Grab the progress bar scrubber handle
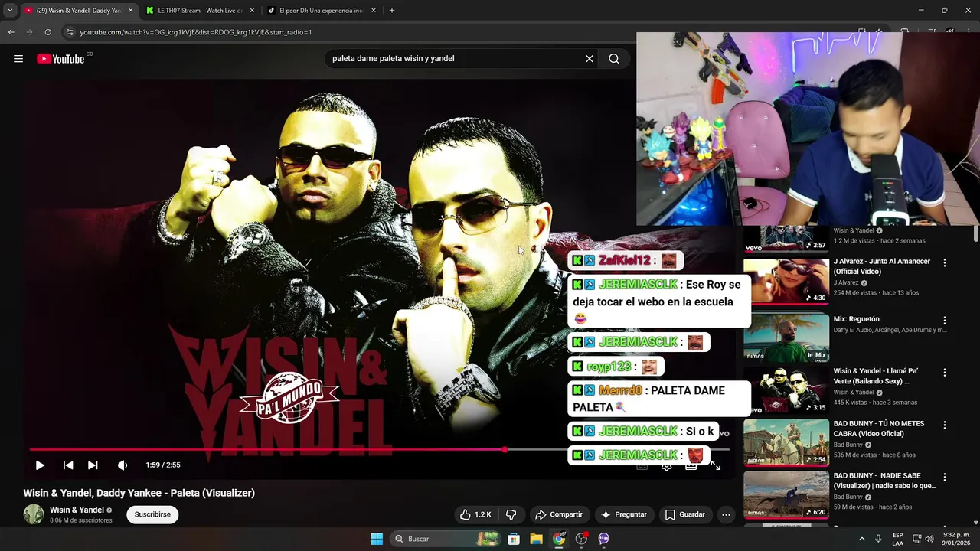980x551 pixels. click(505, 449)
